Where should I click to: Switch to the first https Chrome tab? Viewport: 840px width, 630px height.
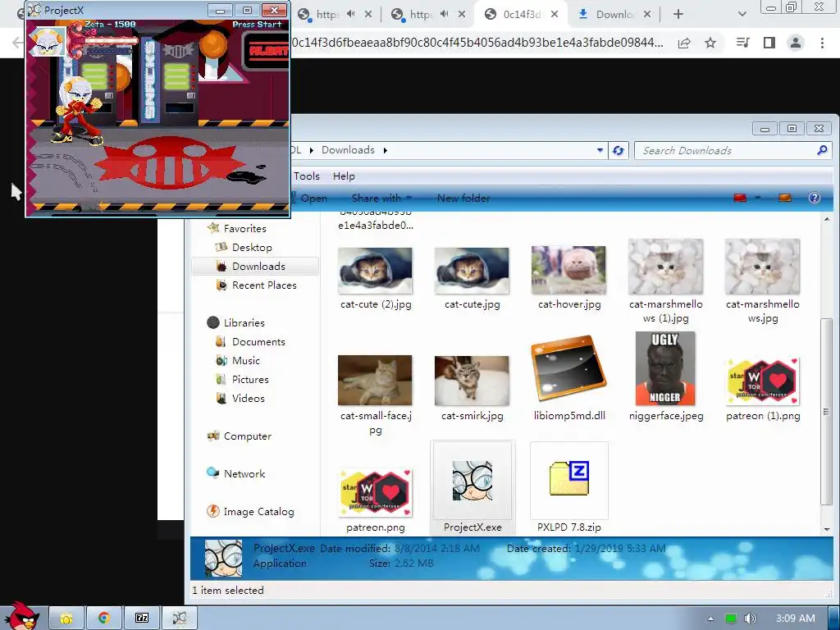[x=326, y=15]
